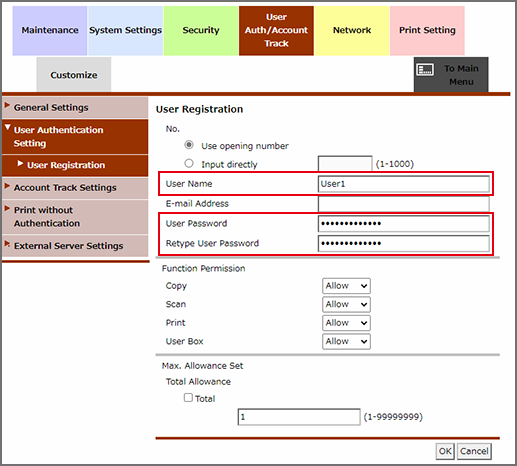Click the To Main Menu panel icon
Viewport: 517px width, 466px height.
coord(425,70)
